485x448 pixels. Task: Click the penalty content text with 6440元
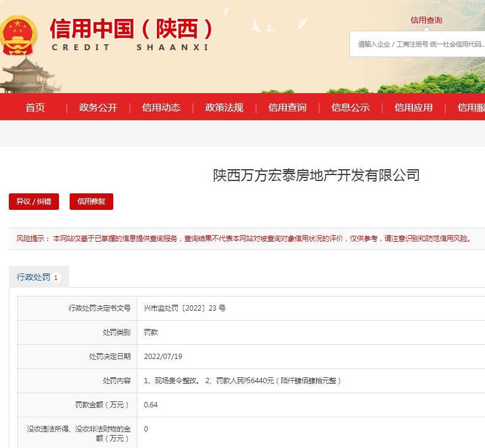[242, 381]
